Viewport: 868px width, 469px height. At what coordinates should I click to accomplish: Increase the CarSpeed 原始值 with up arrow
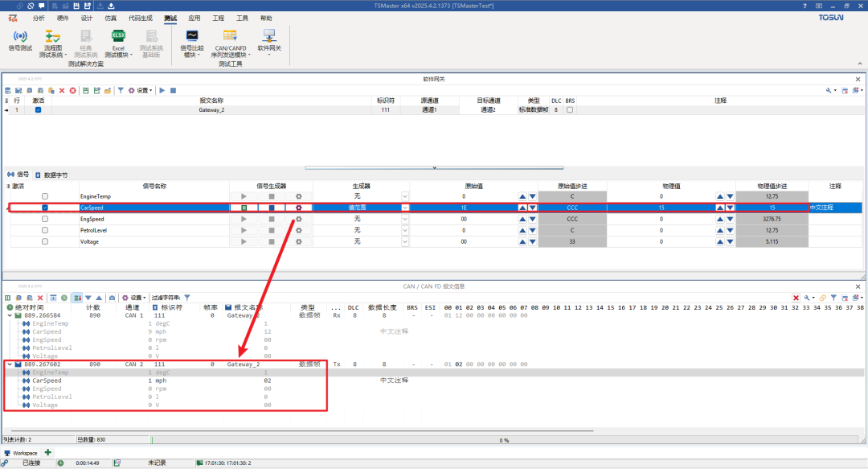click(x=522, y=208)
